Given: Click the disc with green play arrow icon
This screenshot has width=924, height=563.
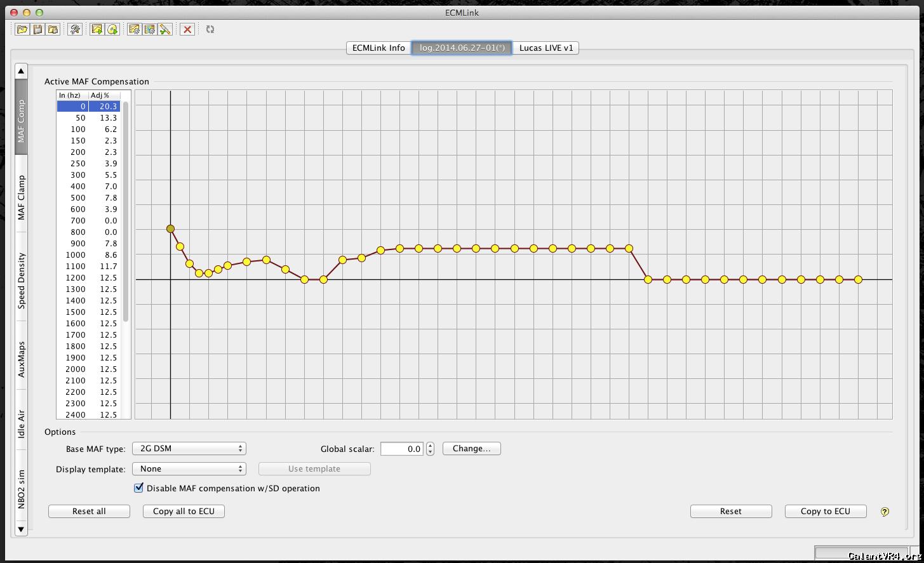Looking at the screenshot, I should tap(112, 29).
